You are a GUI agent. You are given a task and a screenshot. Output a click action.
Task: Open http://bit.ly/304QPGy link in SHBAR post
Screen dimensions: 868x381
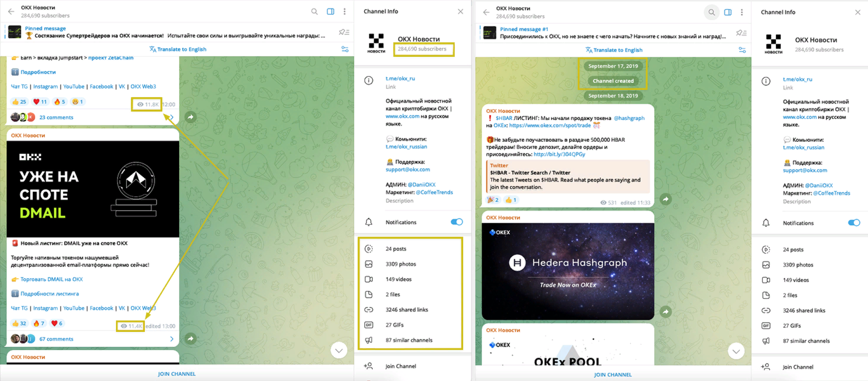click(x=559, y=154)
